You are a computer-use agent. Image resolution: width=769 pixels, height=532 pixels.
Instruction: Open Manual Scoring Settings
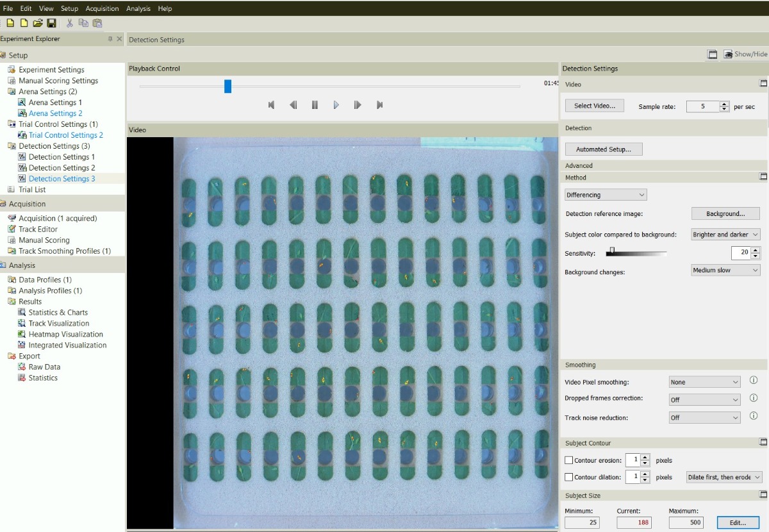click(x=58, y=81)
